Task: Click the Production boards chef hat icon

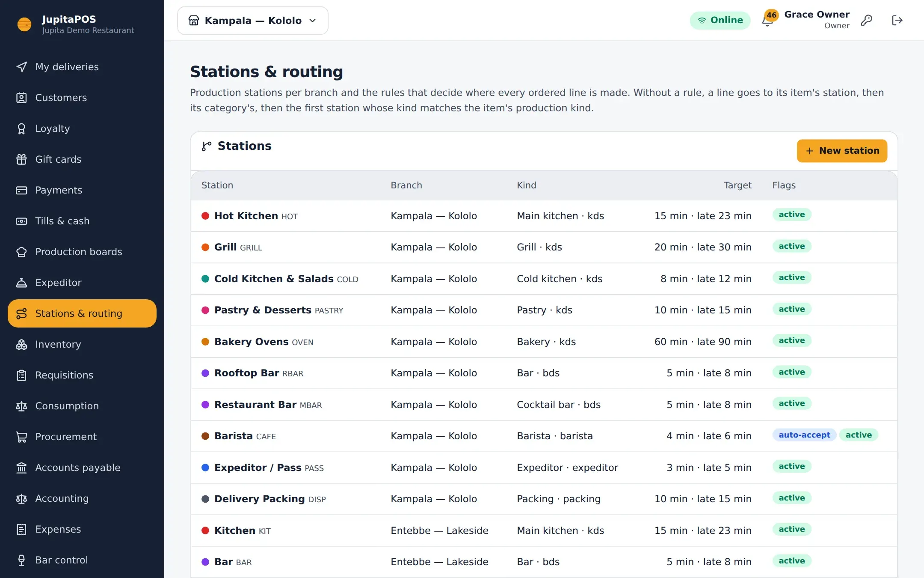Action: click(x=21, y=252)
